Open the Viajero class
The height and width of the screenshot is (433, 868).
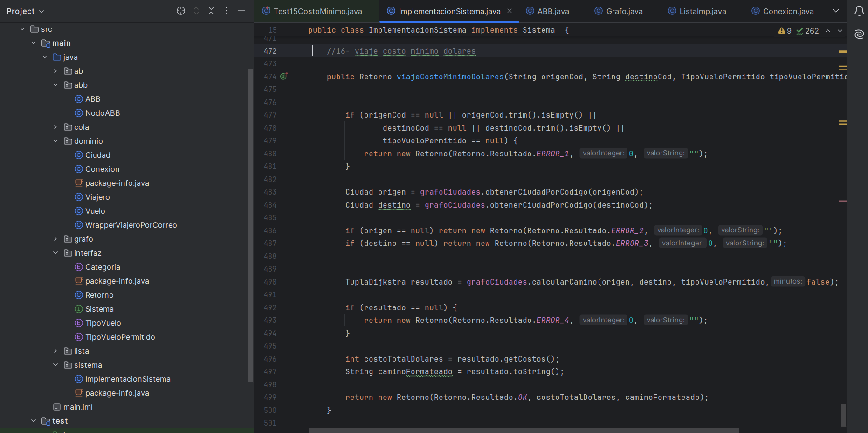tap(92, 197)
